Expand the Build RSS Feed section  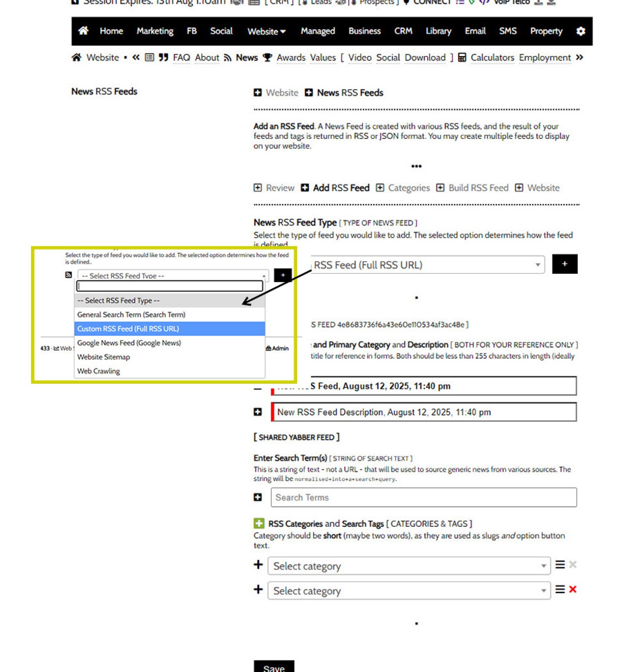pyautogui.click(x=440, y=188)
